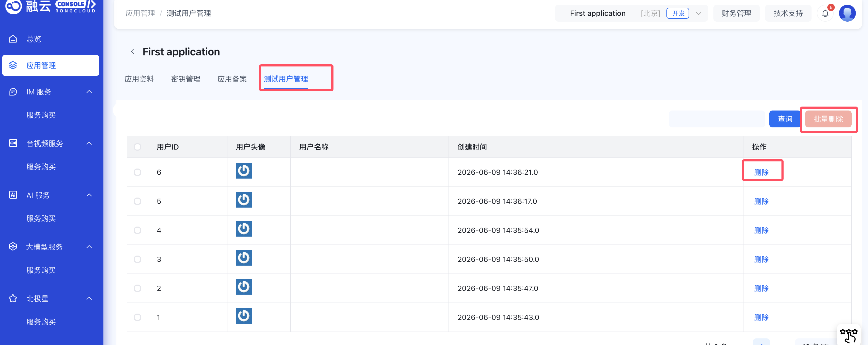Open 服务购买 under 北极星
Image resolution: width=868 pixels, height=345 pixels.
click(41, 322)
